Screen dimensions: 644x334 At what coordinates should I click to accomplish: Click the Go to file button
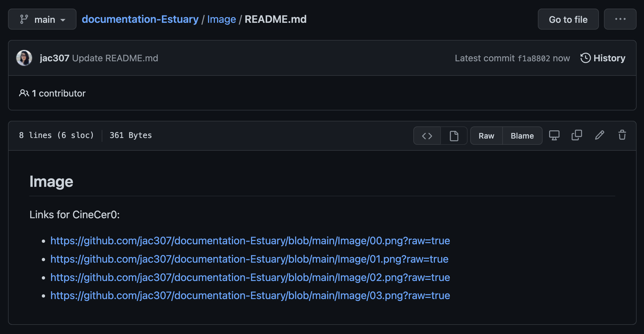coord(568,19)
